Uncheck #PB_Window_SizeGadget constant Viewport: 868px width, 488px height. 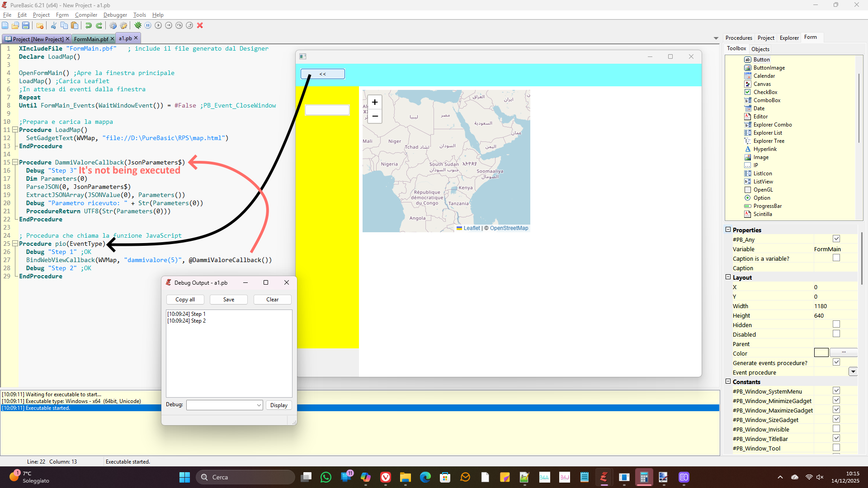coord(836,419)
